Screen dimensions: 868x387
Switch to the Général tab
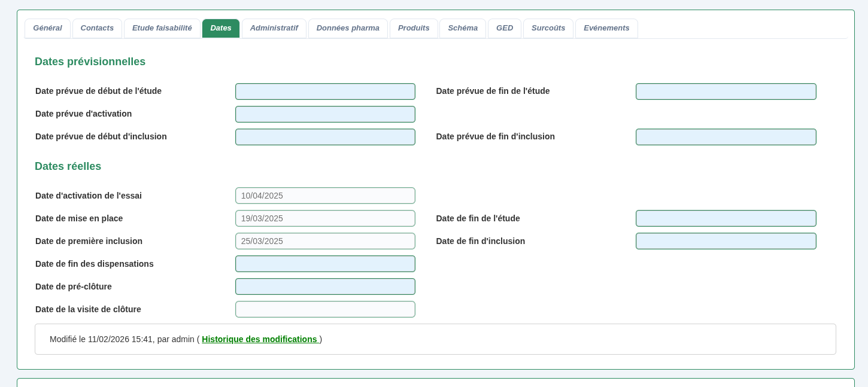[47, 28]
